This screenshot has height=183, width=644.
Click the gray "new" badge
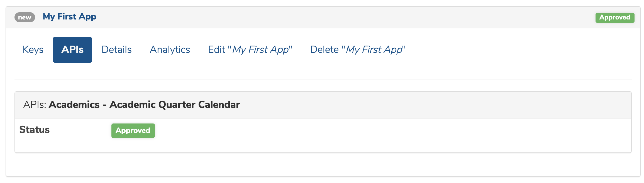coord(25,17)
